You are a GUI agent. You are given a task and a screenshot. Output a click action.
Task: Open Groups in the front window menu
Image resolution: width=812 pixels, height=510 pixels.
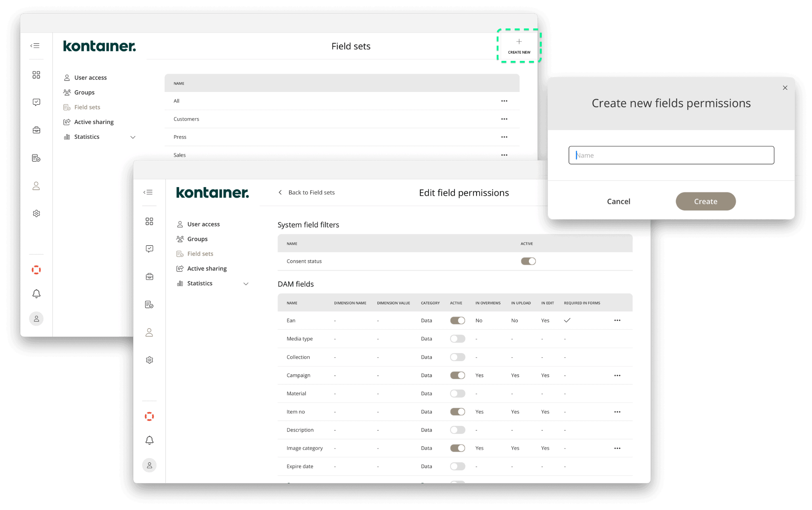point(197,239)
